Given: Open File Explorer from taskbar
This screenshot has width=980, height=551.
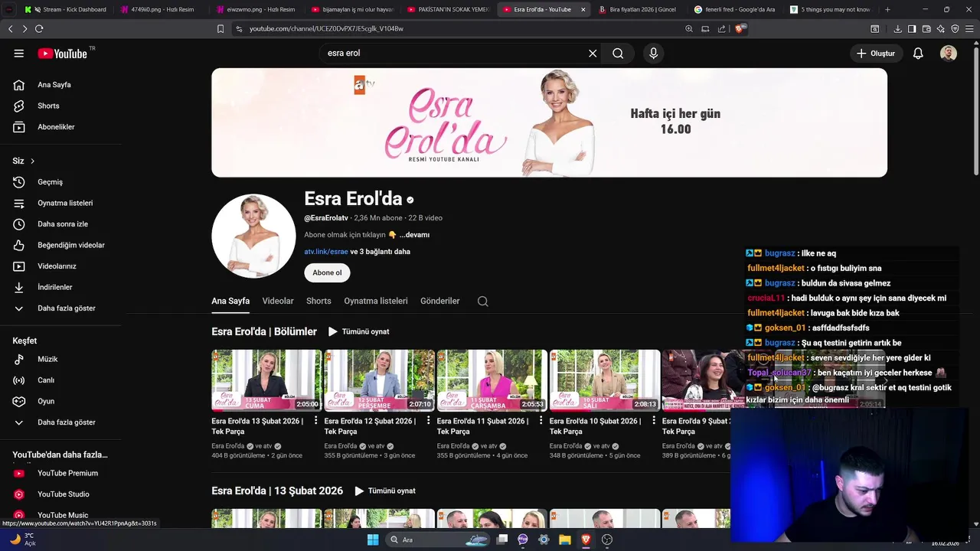Looking at the screenshot, I should click(x=565, y=540).
